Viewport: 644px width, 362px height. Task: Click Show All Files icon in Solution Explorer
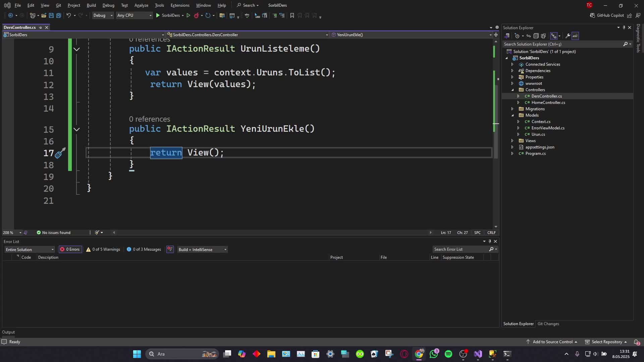pyautogui.click(x=543, y=36)
